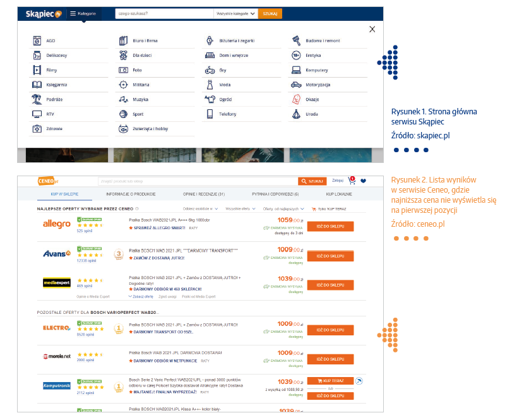This screenshot has height=420, width=505.
Task: Open the Kategorie hamburger menu
Action: coord(83,14)
